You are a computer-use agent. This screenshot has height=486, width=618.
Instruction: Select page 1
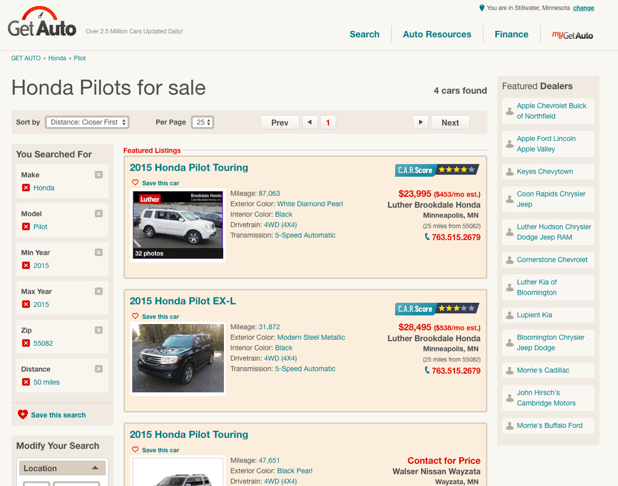tap(328, 123)
